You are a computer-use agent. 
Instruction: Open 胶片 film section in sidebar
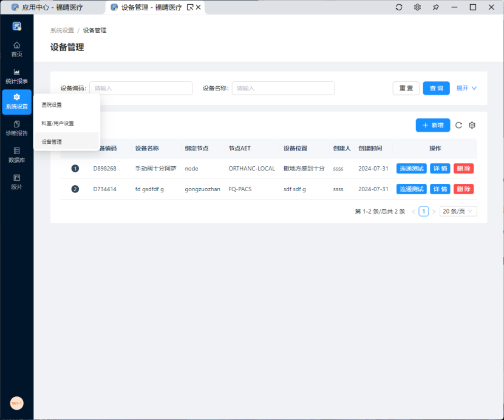(16, 181)
